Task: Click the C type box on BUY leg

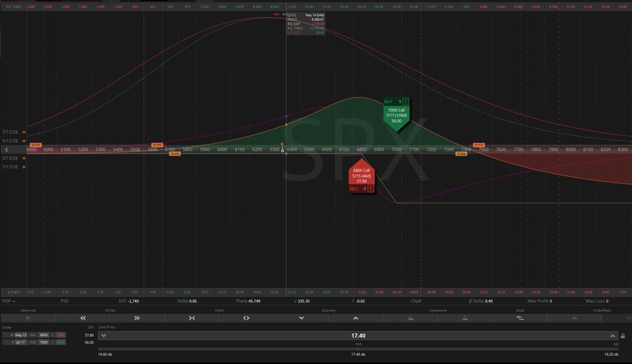Action: coord(406,102)
